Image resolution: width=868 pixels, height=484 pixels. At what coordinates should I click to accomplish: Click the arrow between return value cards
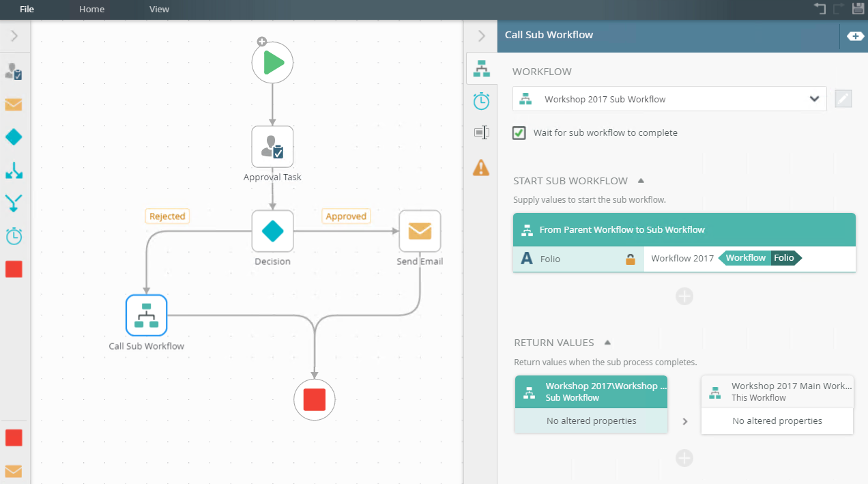pyautogui.click(x=685, y=422)
